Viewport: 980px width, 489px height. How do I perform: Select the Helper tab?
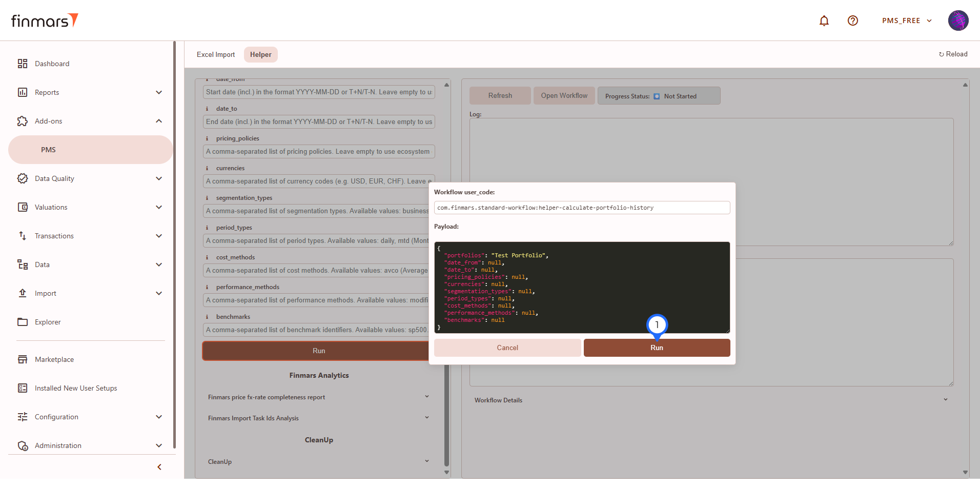(260, 54)
